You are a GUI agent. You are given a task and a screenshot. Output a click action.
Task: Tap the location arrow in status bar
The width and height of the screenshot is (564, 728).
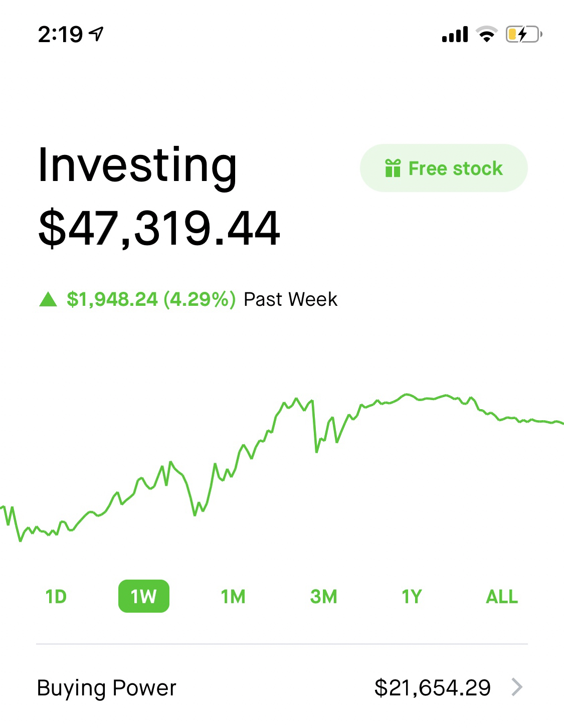click(96, 34)
